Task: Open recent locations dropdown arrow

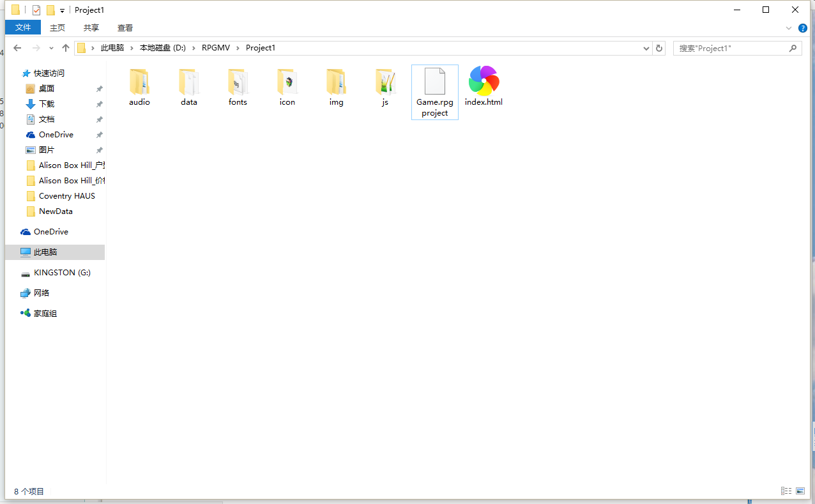Action: (x=51, y=48)
